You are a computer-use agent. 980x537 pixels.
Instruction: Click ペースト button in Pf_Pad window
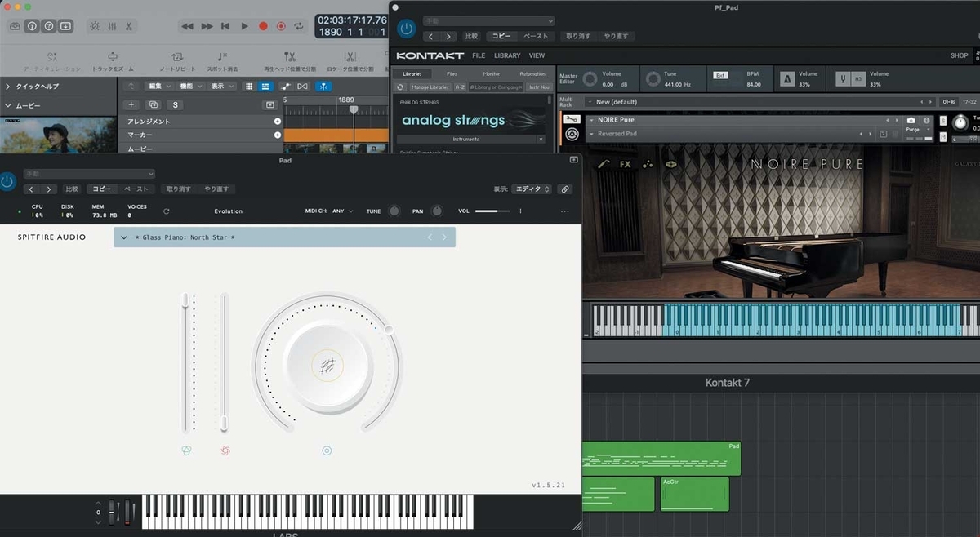tap(536, 36)
